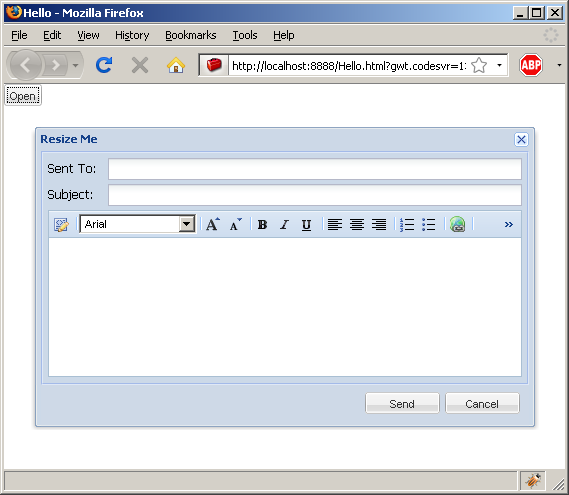Image resolution: width=569 pixels, height=495 pixels.
Task: Reload the current page
Action: click(104, 65)
